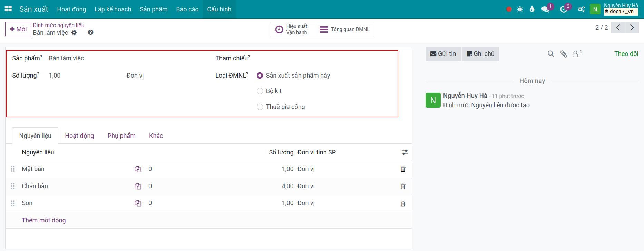The height and width of the screenshot is (251, 644).
Task: Click copy icon in Mặt bàn row
Action: [x=138, y=169]
